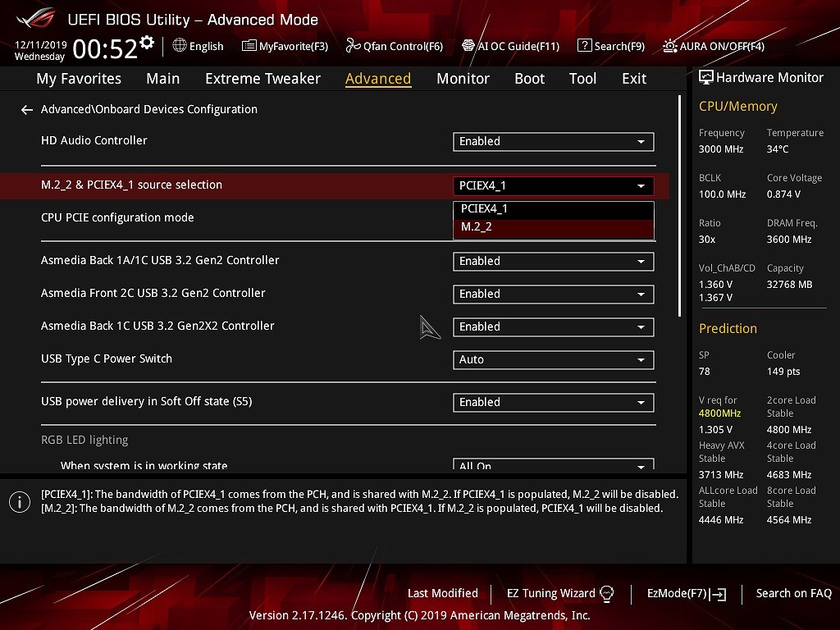Choose PCIEX4_1 option in the dropdown list
840x630 pixels.
553,208
